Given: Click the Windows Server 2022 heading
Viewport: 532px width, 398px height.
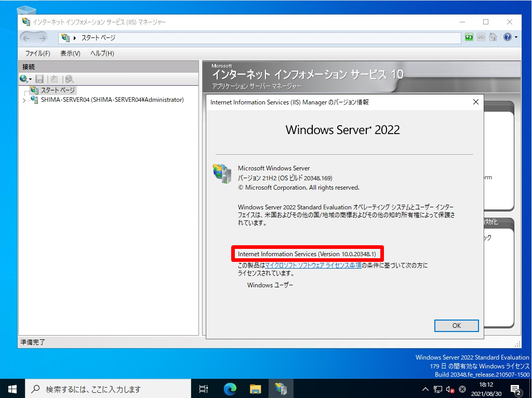Looking at the screenshot, I should pyautogui.click(x=343, y=129).
